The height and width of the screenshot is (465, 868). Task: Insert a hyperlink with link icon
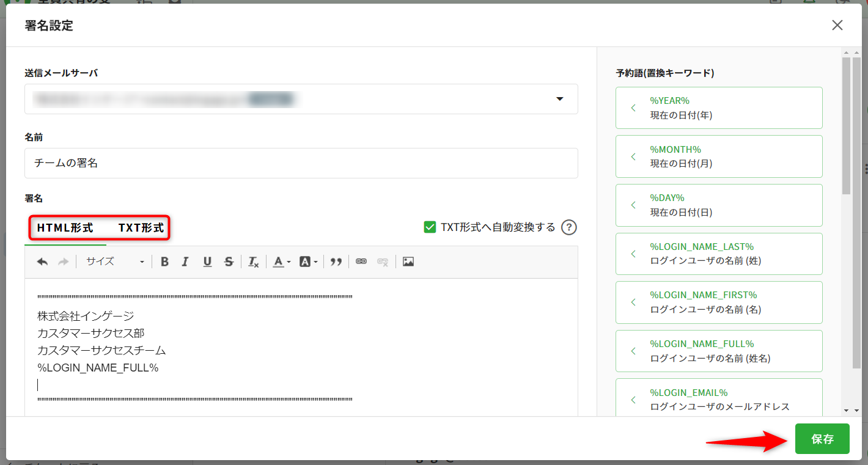click(x=361, y=262)
